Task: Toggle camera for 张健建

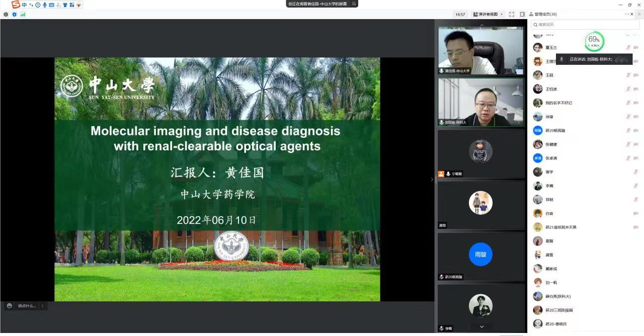Action: (x=636, y=144)
